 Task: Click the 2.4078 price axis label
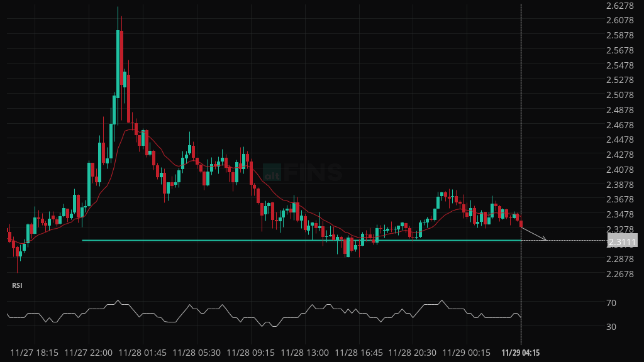[x=619, y=170]
